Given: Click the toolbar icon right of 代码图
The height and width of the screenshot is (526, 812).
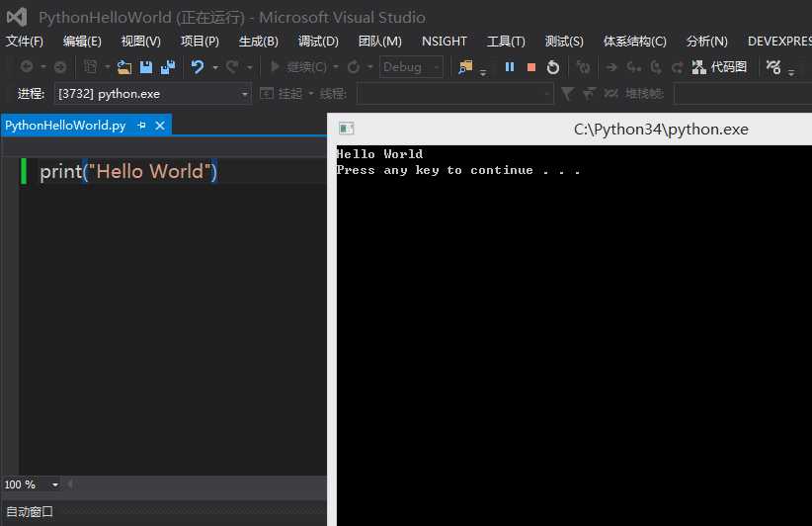Looking at the screenshot, I should [773, 67].
